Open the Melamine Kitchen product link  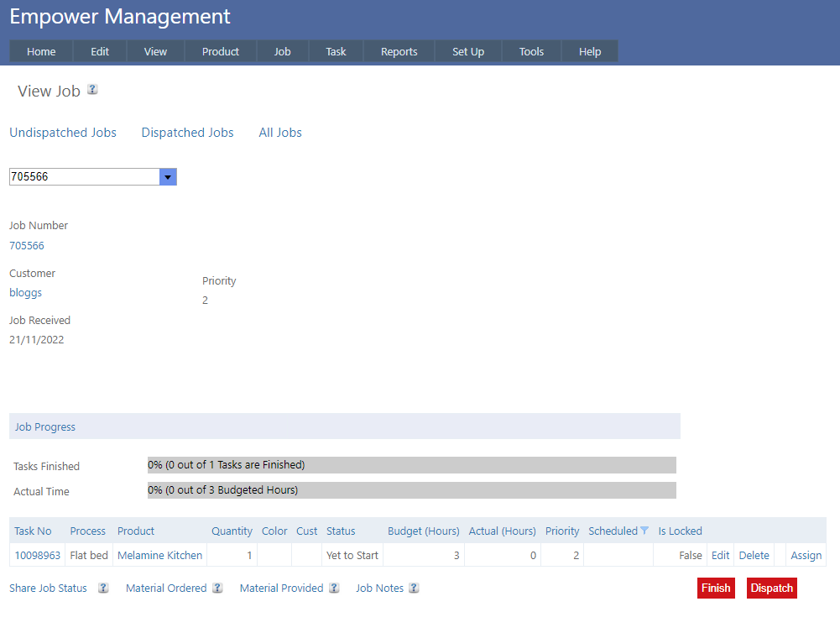pyautogui.click(x=159, y=555)
